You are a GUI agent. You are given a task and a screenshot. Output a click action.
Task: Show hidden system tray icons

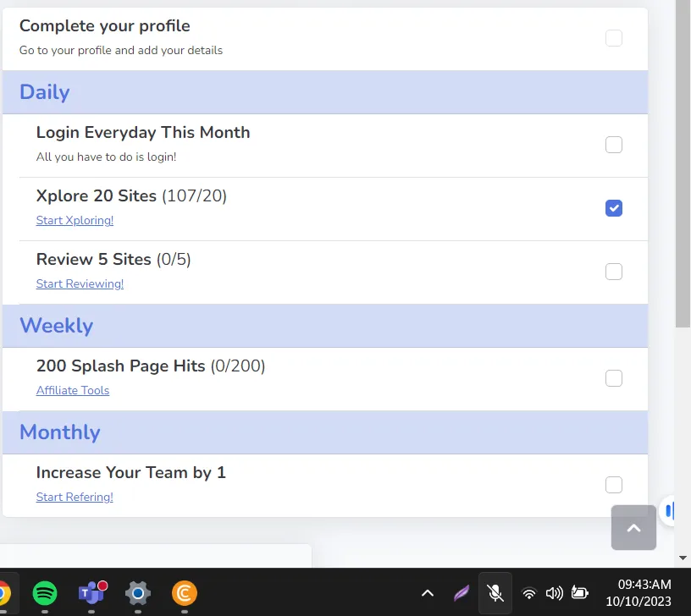click(428, 593)
